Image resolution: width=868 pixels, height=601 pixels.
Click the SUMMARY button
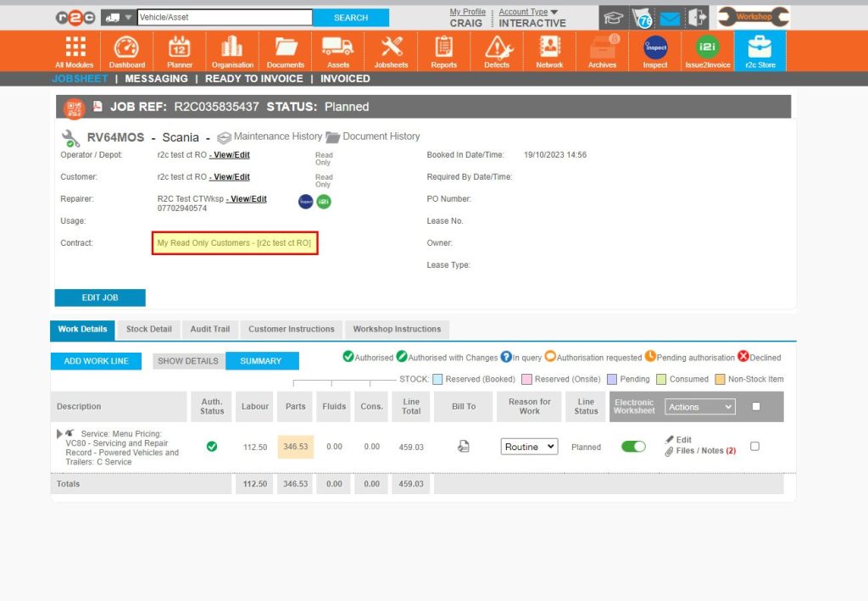(x=261, y=361)
